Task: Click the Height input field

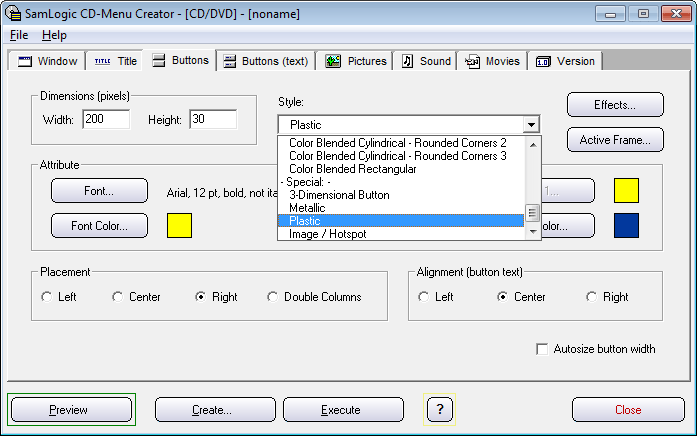Action: point(213,119)
